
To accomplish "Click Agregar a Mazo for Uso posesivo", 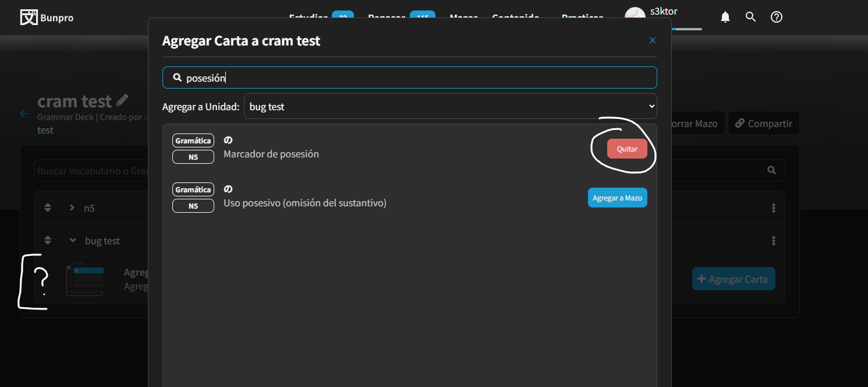I will pyautogui.click(x=617, y=198).
